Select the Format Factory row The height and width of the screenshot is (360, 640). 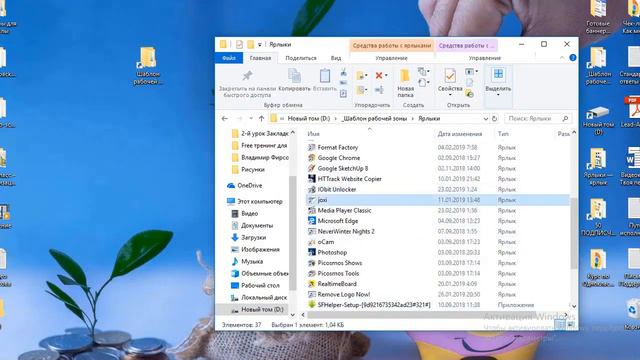pos(438,147)
